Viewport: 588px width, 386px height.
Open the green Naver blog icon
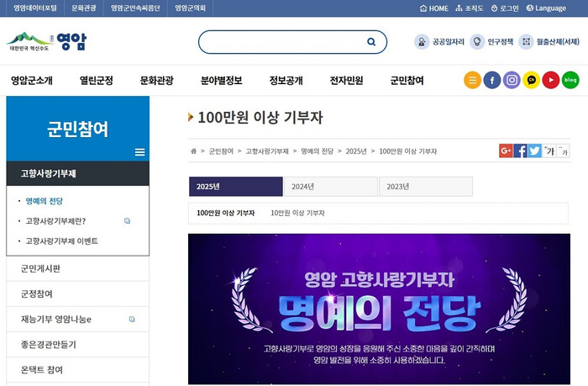pyautogui.click(x=570, y=80)
